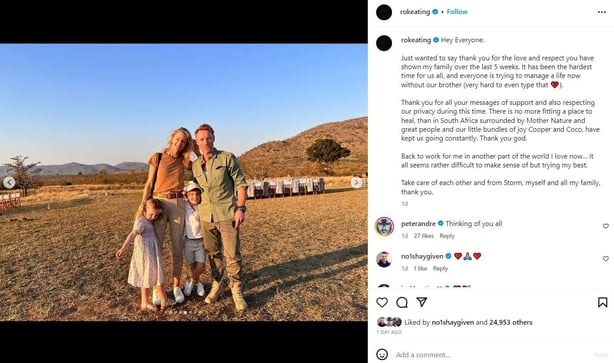This screenshot has height=363, width=614.
Task: Reply to no1shaygiven's comment
Action: (440, 268)
